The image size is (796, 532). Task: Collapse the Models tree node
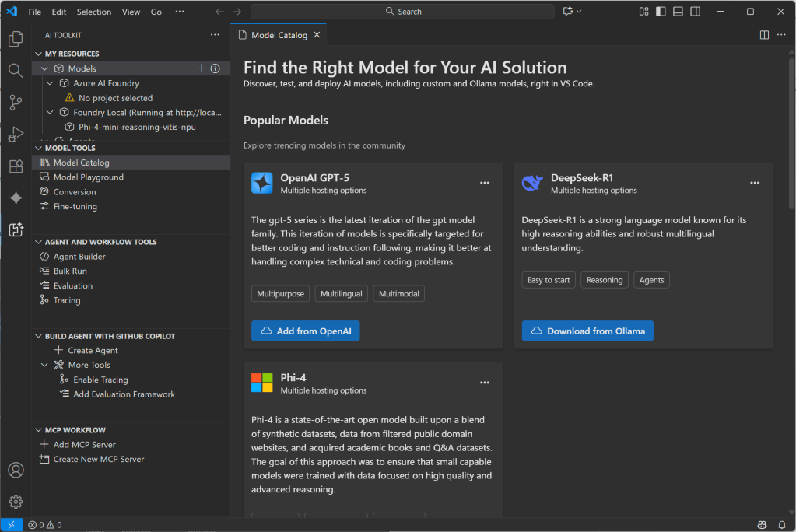(45, 68)
